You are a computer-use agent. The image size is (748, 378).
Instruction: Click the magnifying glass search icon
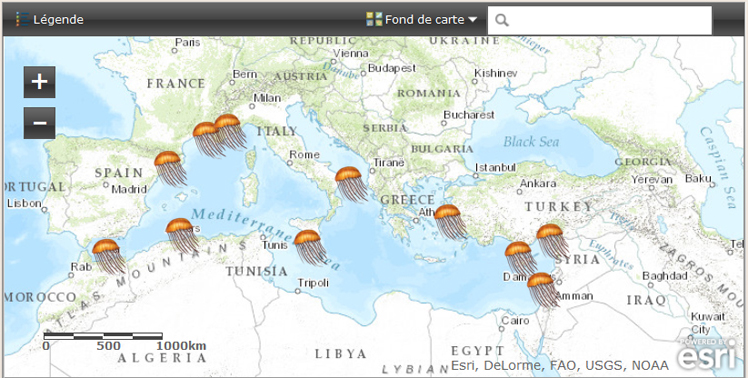(x=502, y=21)
